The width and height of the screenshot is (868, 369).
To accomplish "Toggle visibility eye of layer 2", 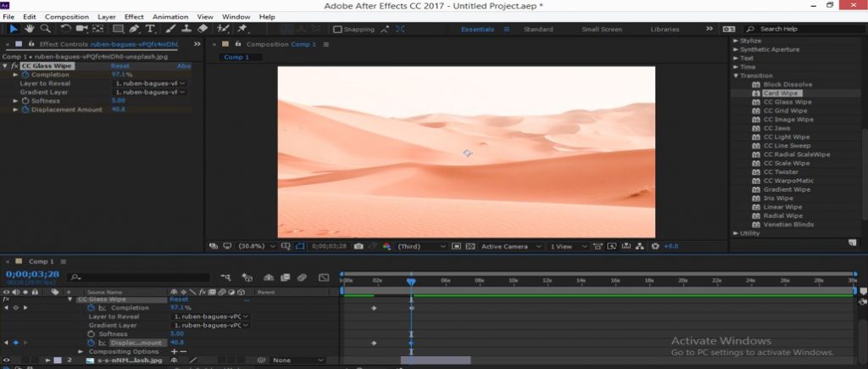I will (x=6, y=361).
